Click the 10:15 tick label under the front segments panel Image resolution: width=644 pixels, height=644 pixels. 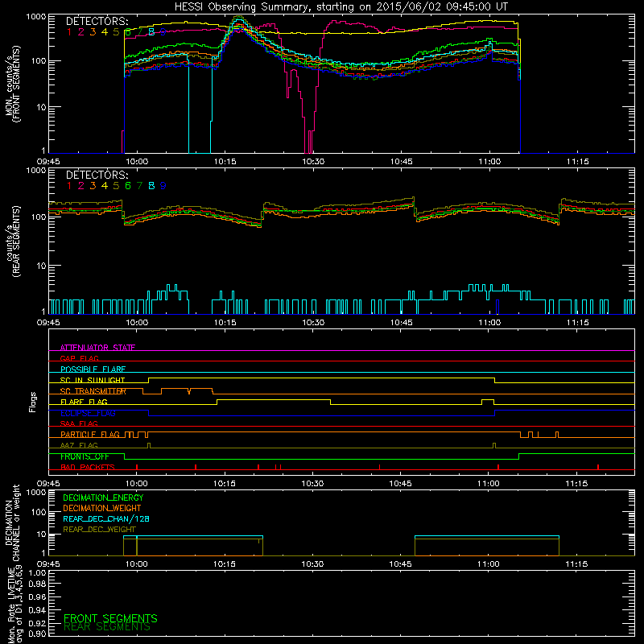click(225, 162)
